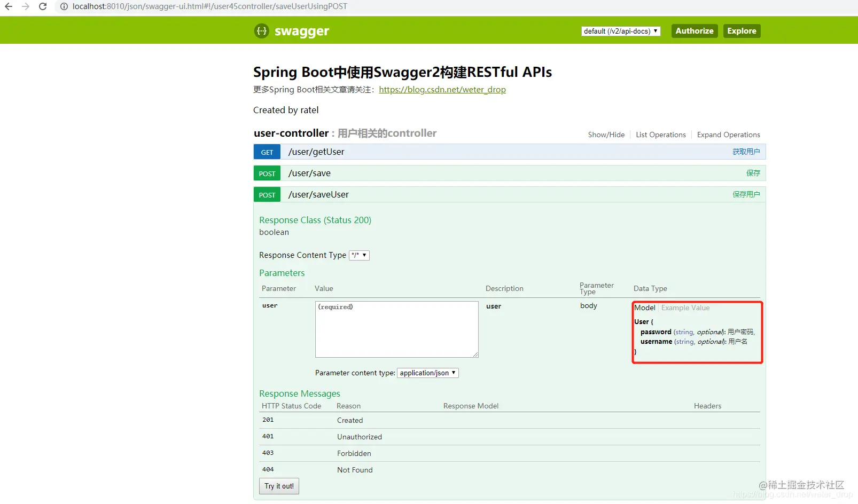
Task: Collapse the POST /user/saveUser operation
Action: pos(318,194)
